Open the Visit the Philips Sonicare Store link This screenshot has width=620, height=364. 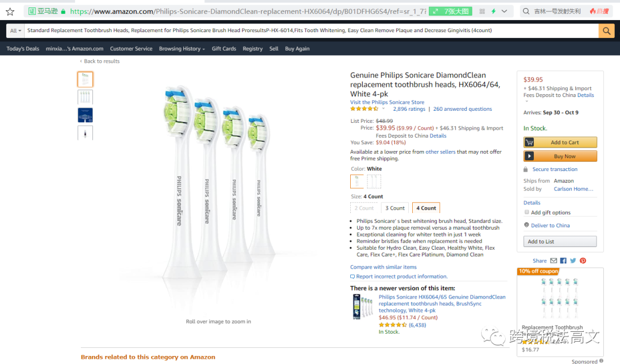[387, 102]
